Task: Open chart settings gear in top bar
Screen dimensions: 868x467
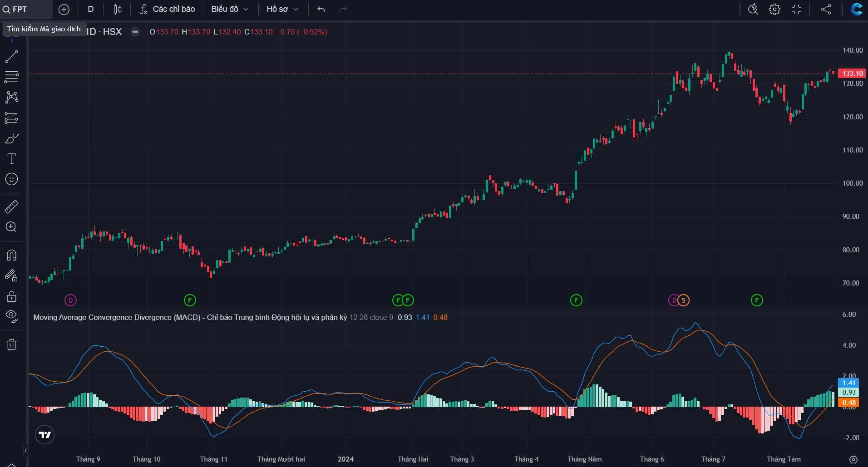Action: coord(774,9)
